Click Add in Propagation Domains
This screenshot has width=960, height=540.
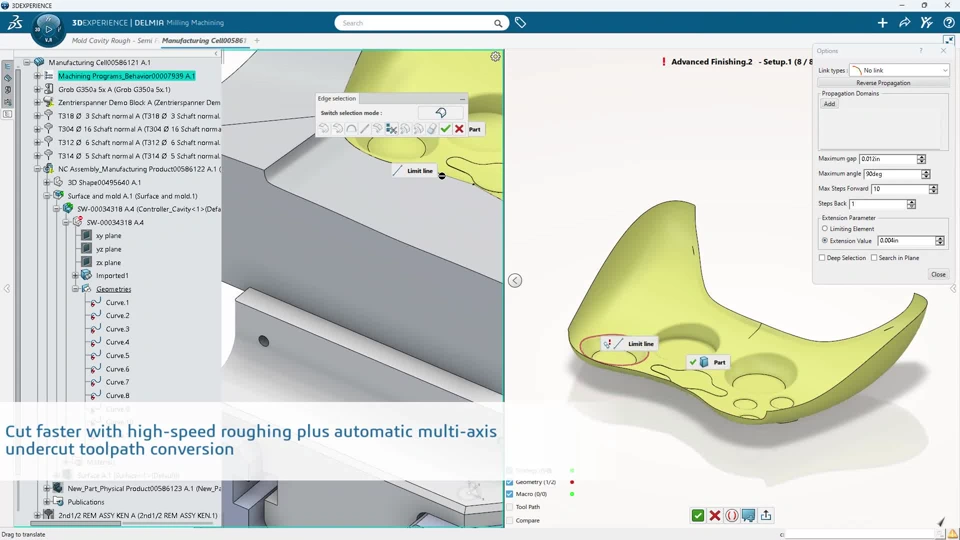[x=829, y=104]
